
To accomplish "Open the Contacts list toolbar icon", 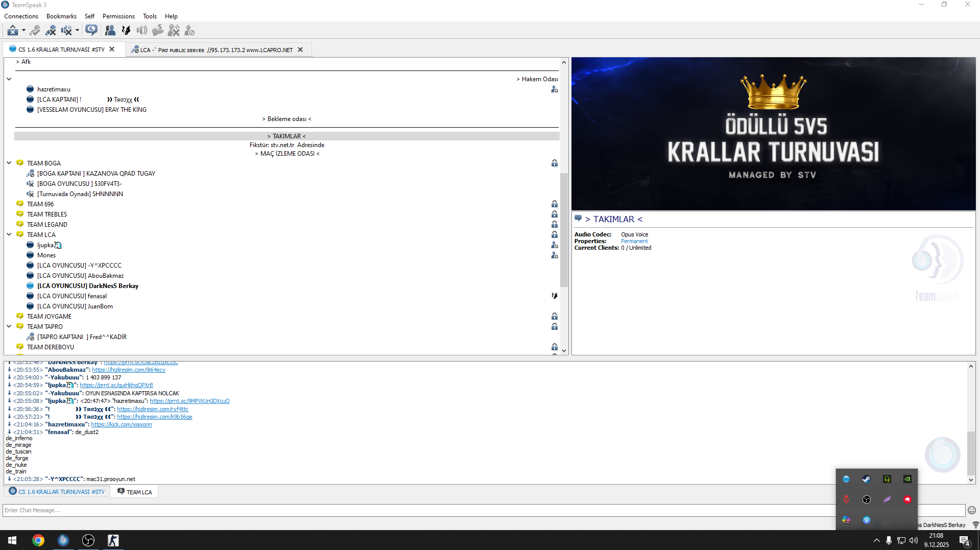I will [x=110, y=31].
